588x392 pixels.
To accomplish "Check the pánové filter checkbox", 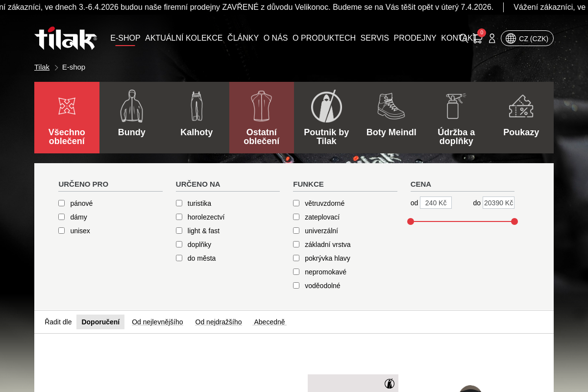I will point(62,203).
